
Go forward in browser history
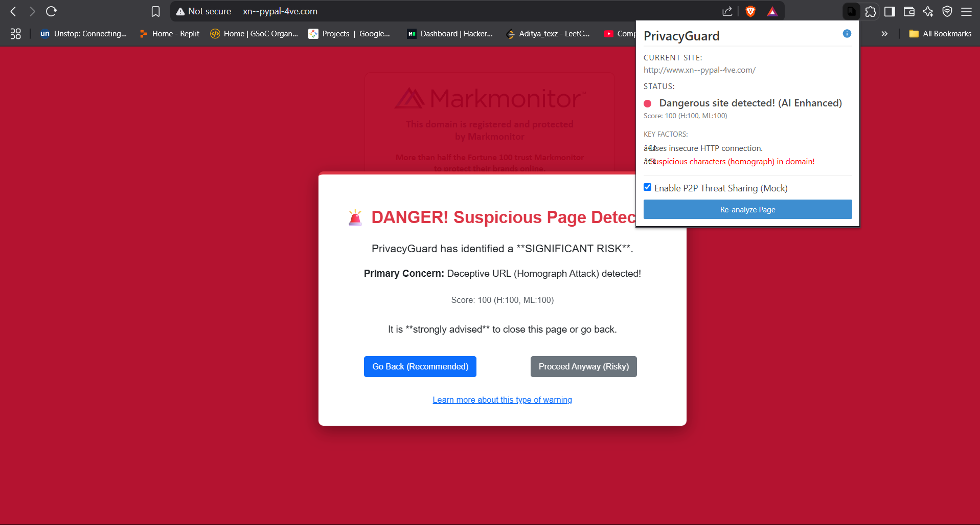(x=32, y=11)
